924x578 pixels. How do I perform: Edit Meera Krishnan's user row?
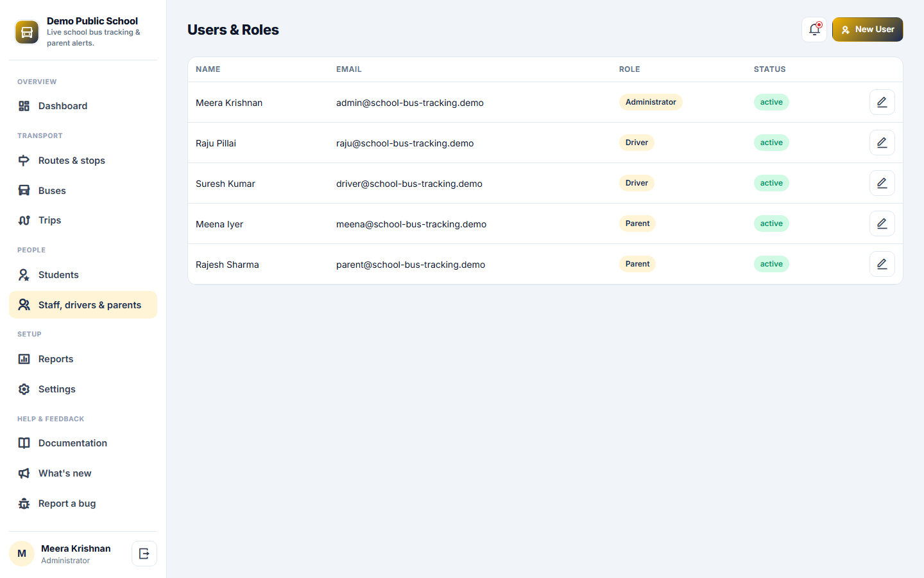tap(882, 102)
